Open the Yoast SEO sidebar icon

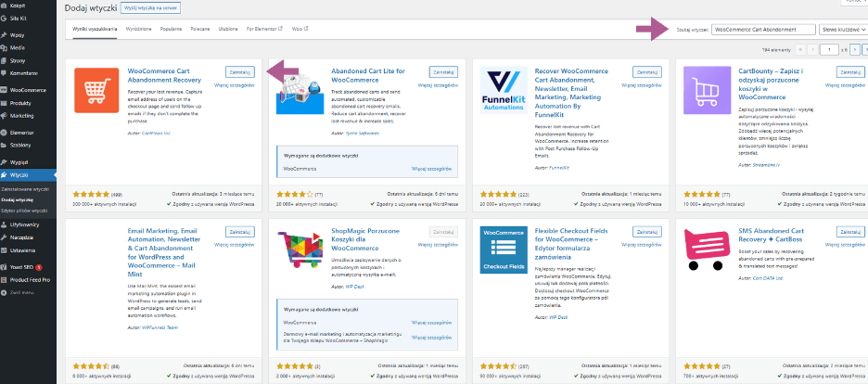4,267
